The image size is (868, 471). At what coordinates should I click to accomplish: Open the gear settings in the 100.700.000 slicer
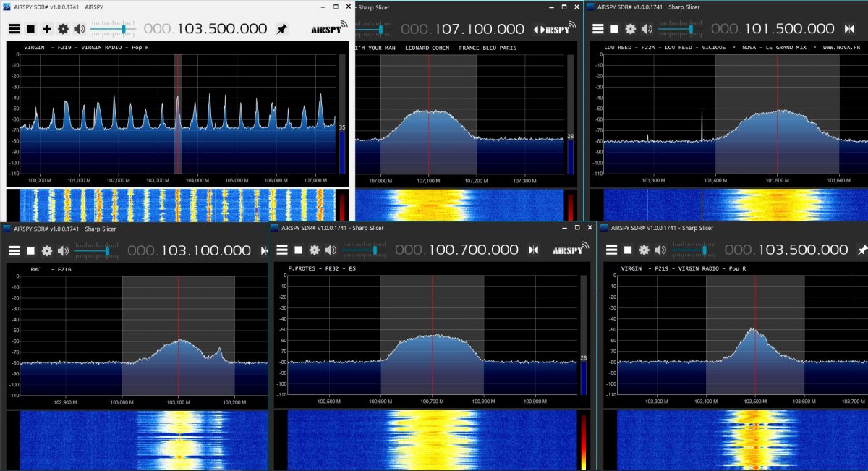(314, 250)
